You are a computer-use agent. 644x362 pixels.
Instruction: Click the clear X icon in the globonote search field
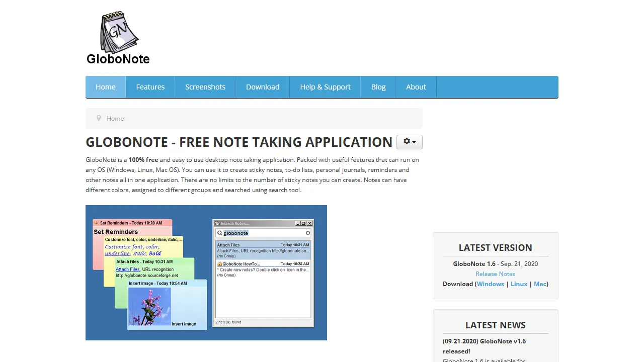[308, 233]
